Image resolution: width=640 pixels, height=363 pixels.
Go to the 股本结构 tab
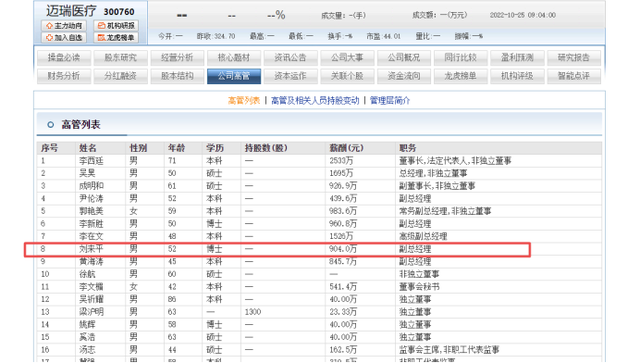[x=177, y=76]
